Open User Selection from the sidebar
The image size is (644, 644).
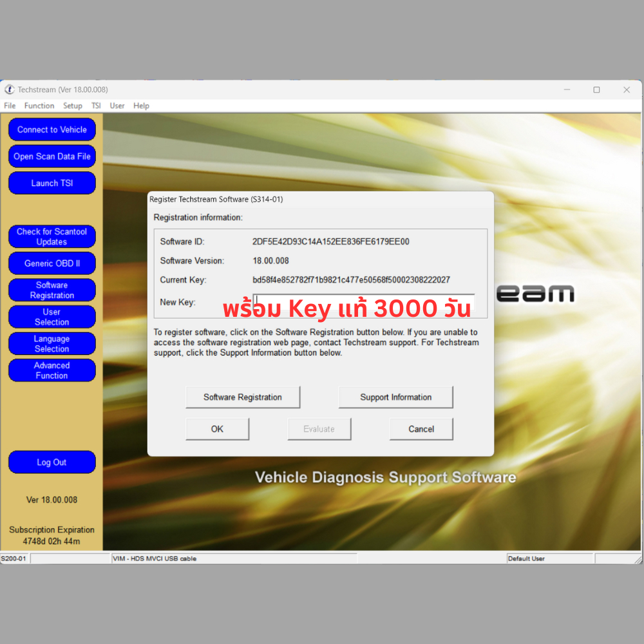tap(52, 317)
